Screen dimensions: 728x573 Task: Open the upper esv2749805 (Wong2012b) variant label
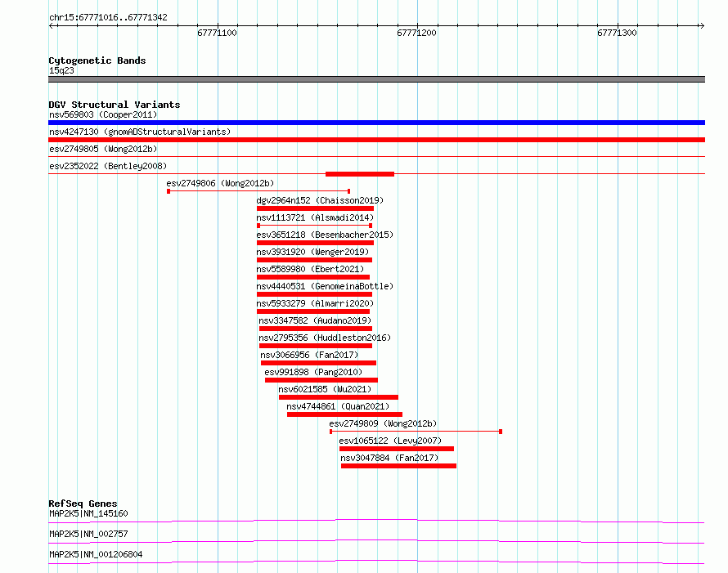tap(103, 149)
